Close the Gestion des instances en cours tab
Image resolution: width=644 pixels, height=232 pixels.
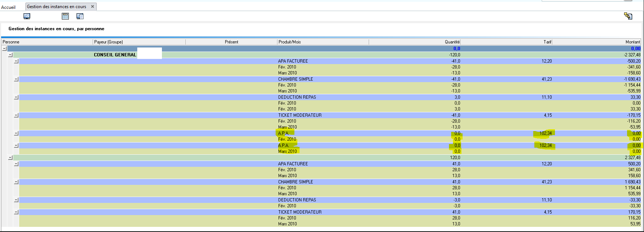click(92, 7)
